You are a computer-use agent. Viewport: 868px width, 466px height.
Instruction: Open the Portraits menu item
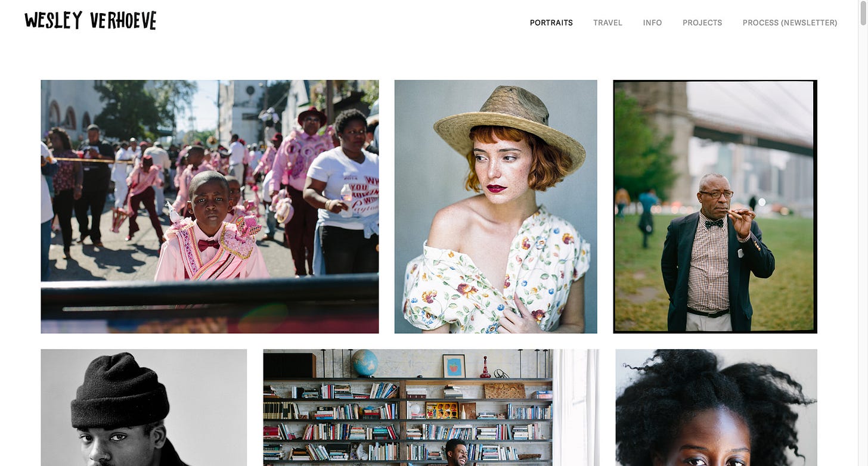point(551,23)
